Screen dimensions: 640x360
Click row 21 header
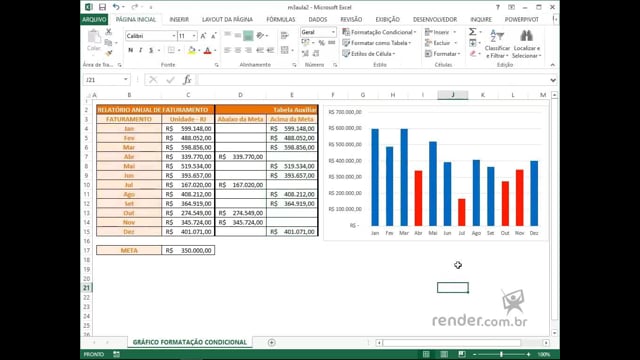pos(87,288)
